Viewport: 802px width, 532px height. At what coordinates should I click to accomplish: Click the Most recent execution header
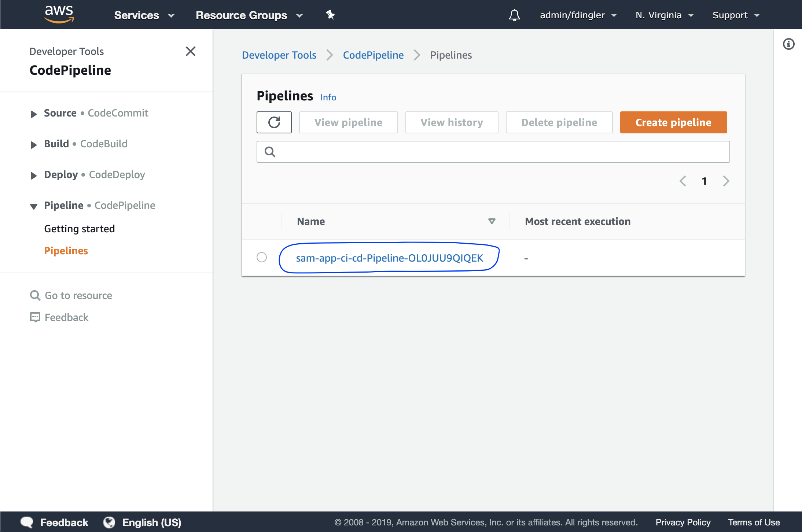click(x=578, y=221)
